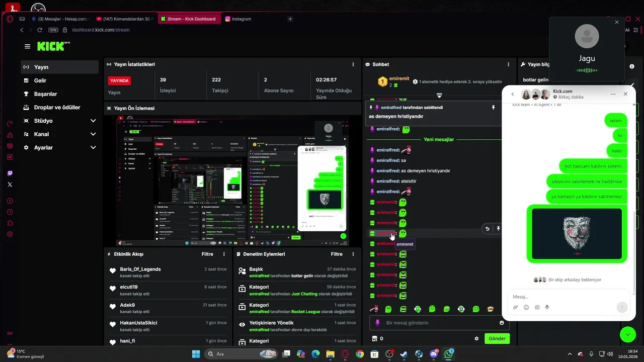Open the Kick hamburger menu icon
The image size is (644, 362).
point(27,46)
